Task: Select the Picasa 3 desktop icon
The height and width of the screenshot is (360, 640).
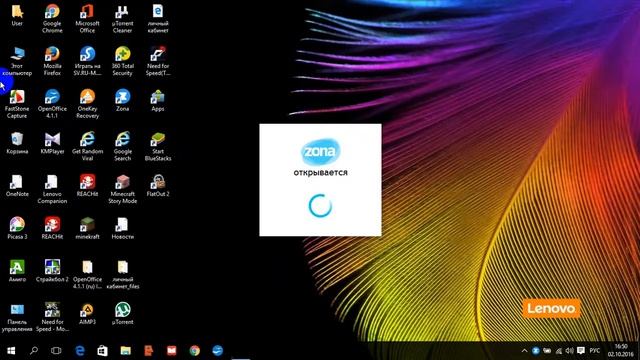Action: coord(17,229)
